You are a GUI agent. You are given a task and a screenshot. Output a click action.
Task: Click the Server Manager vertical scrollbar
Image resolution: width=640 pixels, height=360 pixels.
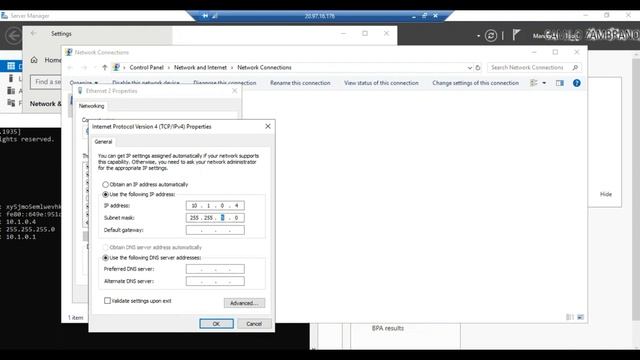click(x=636, y=188)
